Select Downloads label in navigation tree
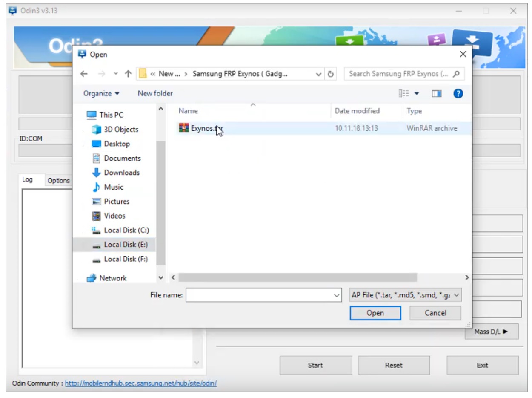The width and height of the screenshot is (532, 398). coord(122,173)
